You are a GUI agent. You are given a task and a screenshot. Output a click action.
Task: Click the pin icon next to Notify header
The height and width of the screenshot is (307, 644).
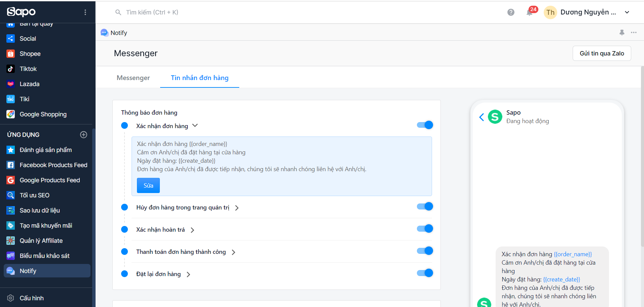tap(622, 33)
